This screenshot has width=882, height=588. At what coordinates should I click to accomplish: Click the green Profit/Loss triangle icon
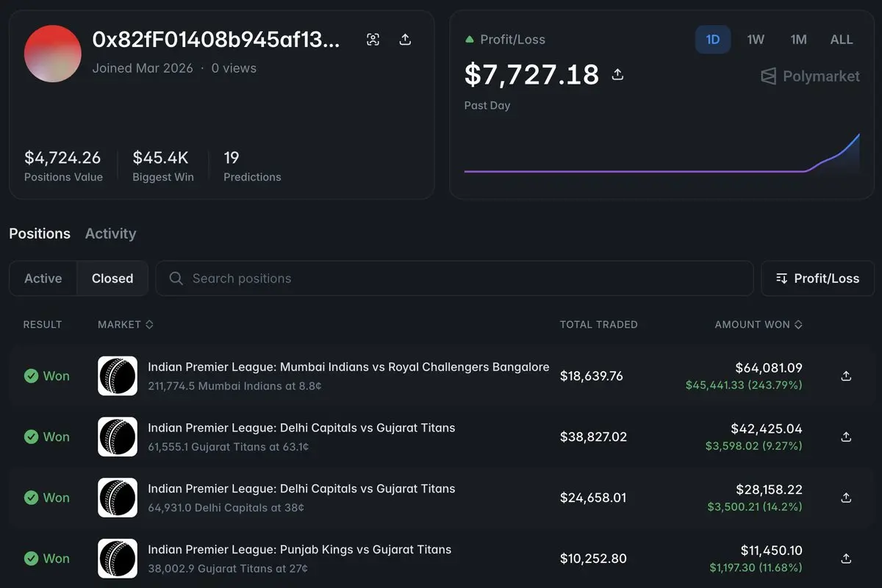tap(470, 40)
